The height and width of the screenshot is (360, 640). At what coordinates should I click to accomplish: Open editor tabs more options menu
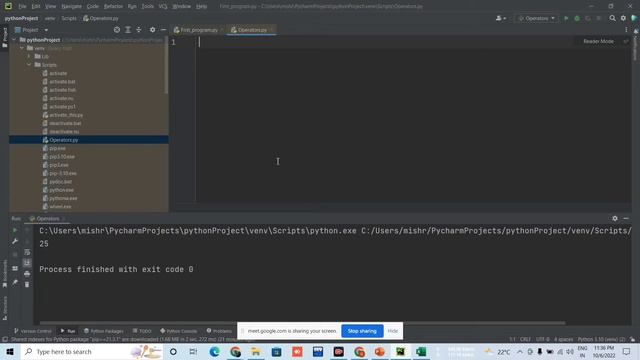626,30
